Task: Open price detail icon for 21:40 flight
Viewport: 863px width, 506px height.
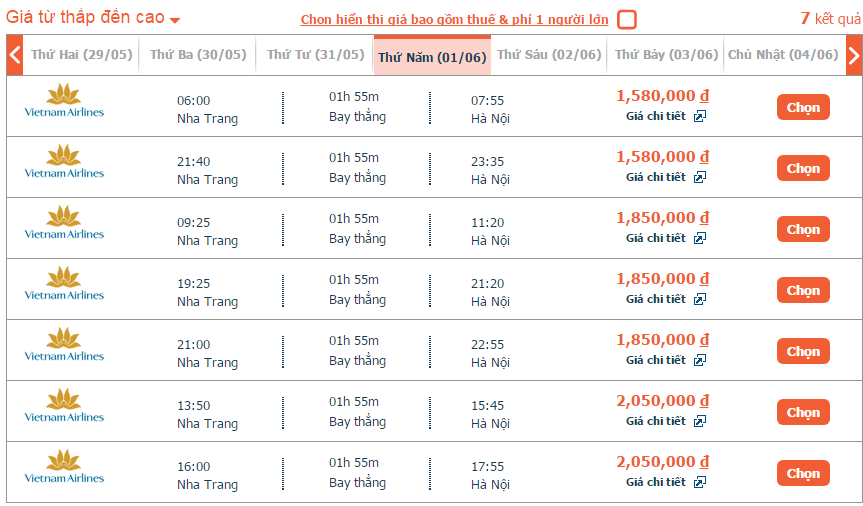Action: pyautogui.click(x=700, y=177)
